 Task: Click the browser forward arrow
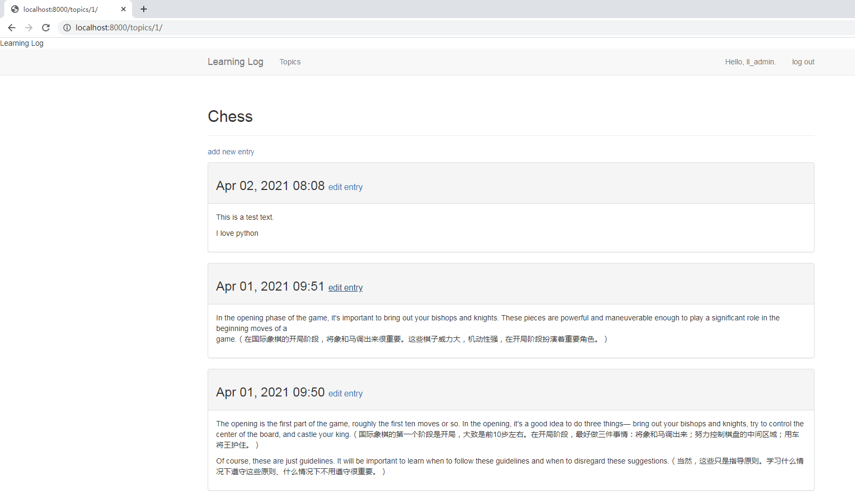[x=29, y=28]
